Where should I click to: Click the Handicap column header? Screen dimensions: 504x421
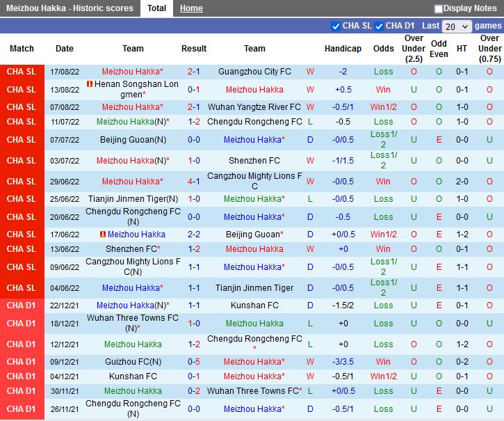(x=343, y=49)
